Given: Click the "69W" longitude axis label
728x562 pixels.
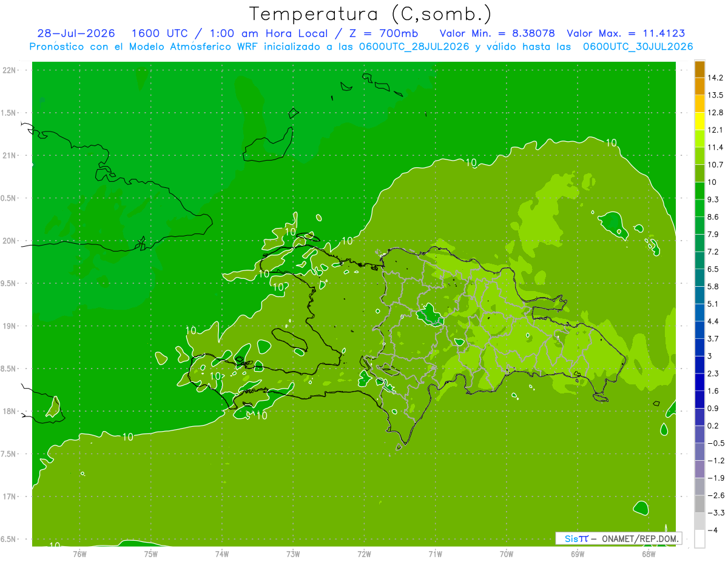Looking at the screenshot, I should pos(578,554).
